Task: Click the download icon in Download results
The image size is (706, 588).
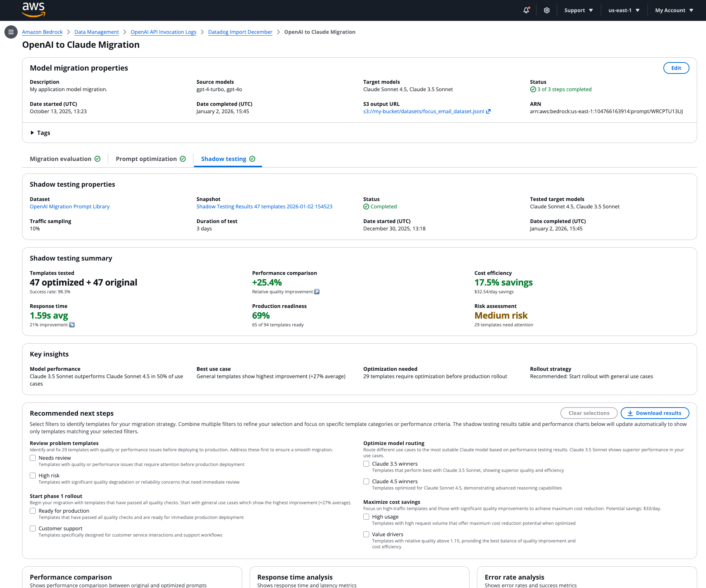Action: point(630,413)
